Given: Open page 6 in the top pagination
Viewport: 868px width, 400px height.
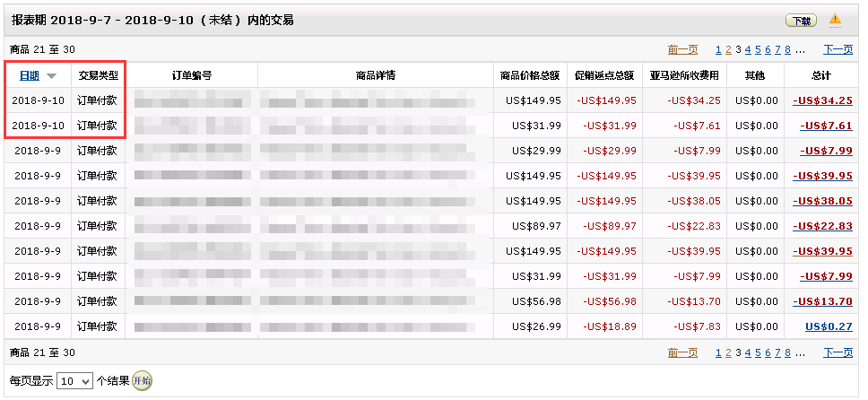Looking at the screenshot, I should point(768,50).
